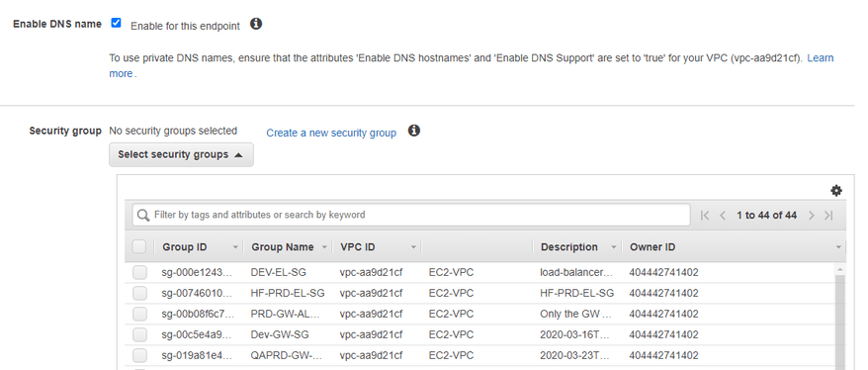The width and height of the screenshot is (868, 370).
Task: Click the Group ID column header
Action: tap(185, 247)
